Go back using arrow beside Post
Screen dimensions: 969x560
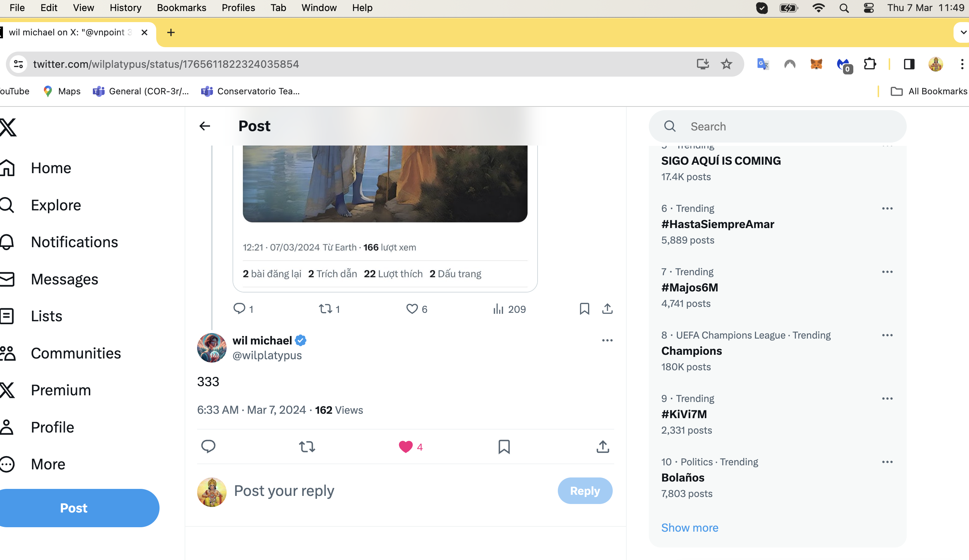click(204, 126)
